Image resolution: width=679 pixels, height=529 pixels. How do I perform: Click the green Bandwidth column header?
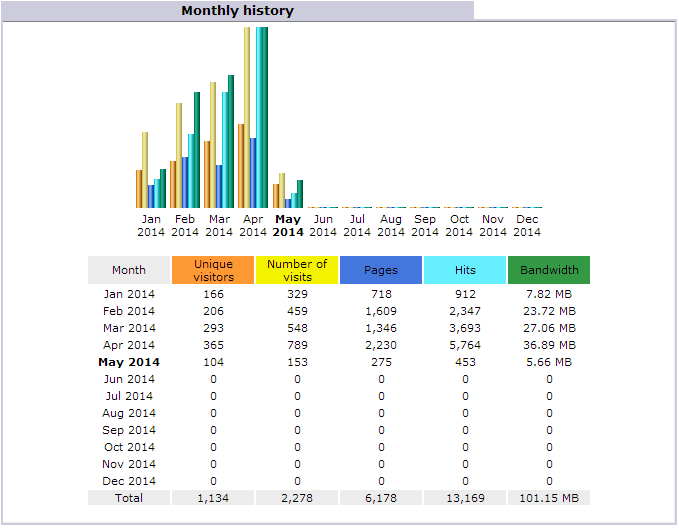tap(549, 270)
